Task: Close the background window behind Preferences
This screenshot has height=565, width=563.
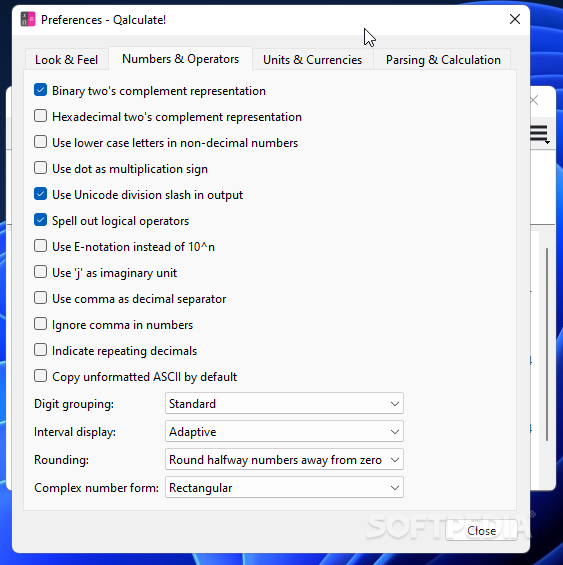Action: (535, 100)
